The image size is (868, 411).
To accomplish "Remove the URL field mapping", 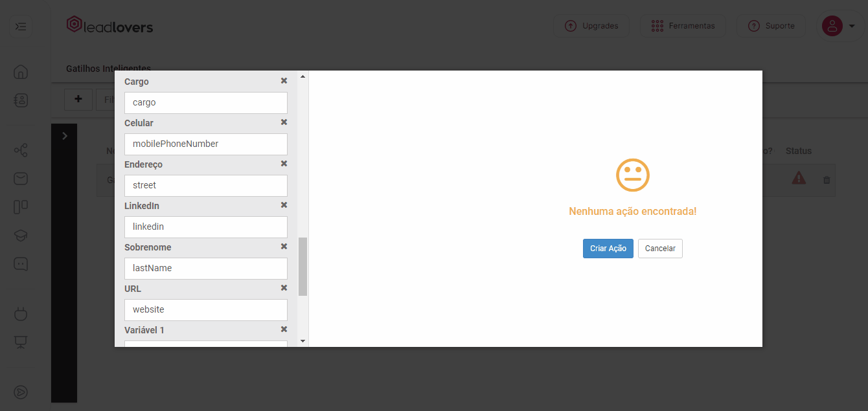I will pyautogui.click(x=284, y=288).
